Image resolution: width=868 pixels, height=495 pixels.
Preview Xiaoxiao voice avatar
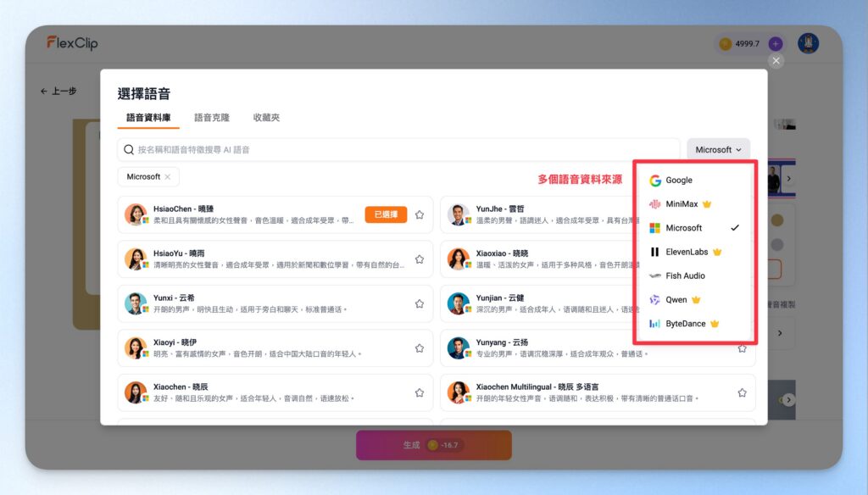click(x=459, y=259)
